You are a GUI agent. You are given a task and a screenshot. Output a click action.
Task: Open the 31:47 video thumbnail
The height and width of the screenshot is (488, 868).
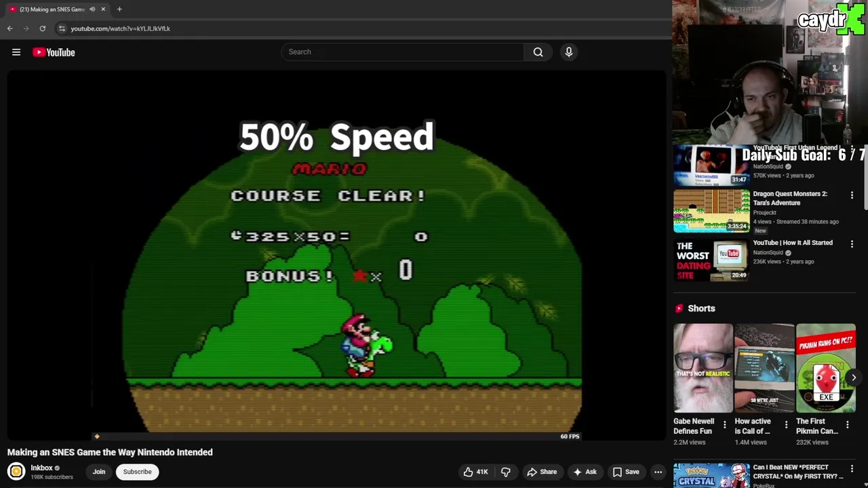click(711, 165)
